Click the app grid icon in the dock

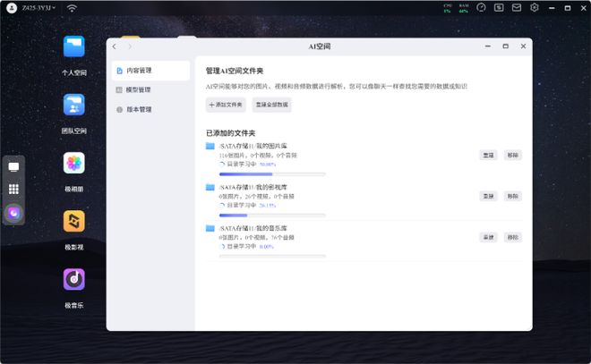point(13,190)
